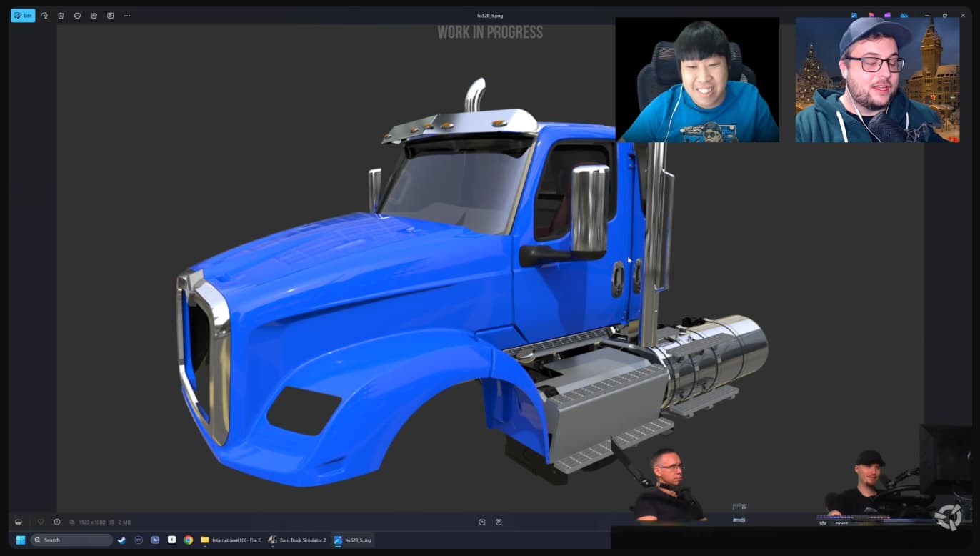Launch Google Chrome from the taskbar
Viewport: 980px width, 556px height.
tap(188, 540)
